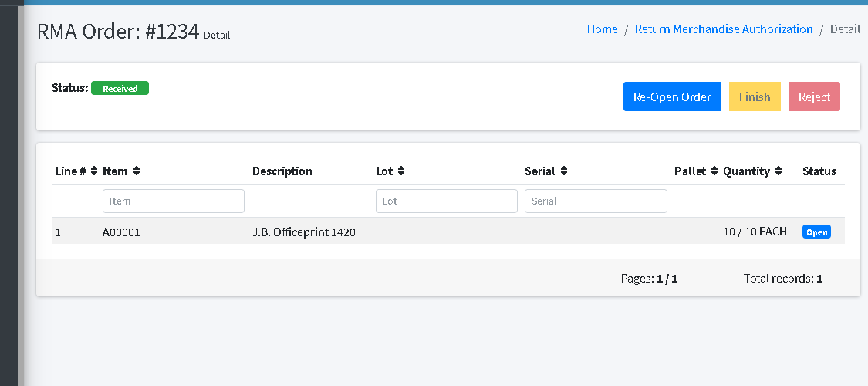The height and width of the screenshot is (386, 868).
Task: Click the 10 / 10 EACH quantity cell
Action: point(755,232)
